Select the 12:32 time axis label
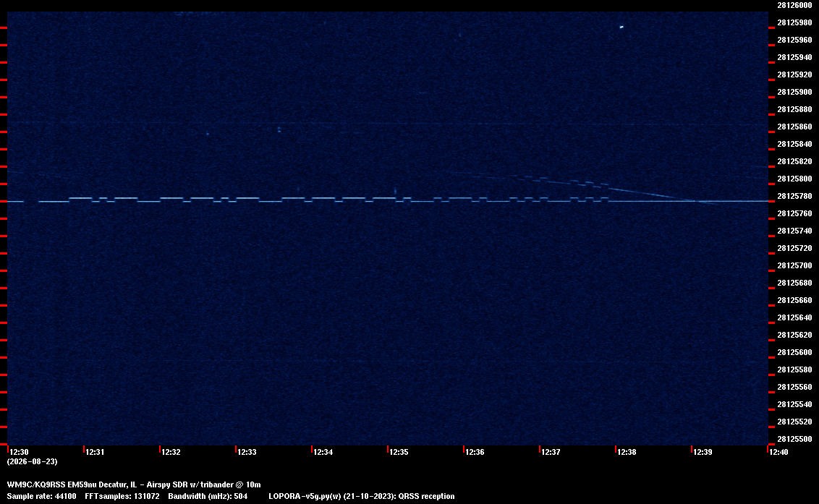 point(171,452)
